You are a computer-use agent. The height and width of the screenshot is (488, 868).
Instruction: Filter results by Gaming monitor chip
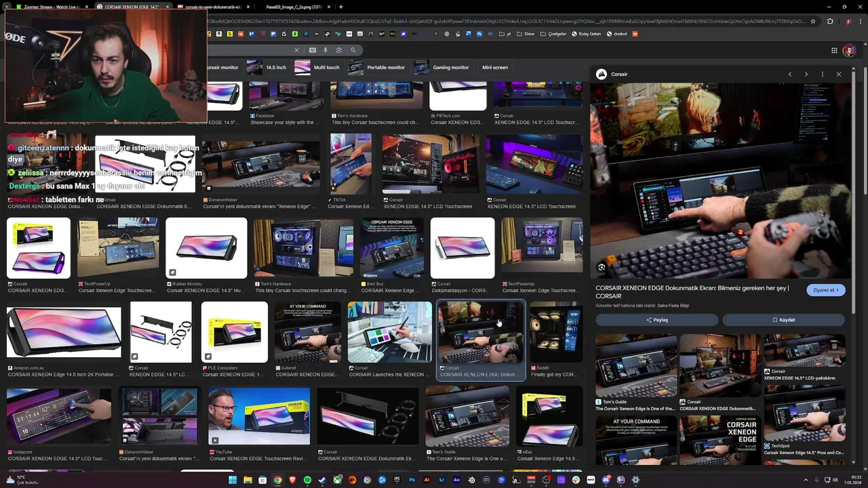[441, 67]
